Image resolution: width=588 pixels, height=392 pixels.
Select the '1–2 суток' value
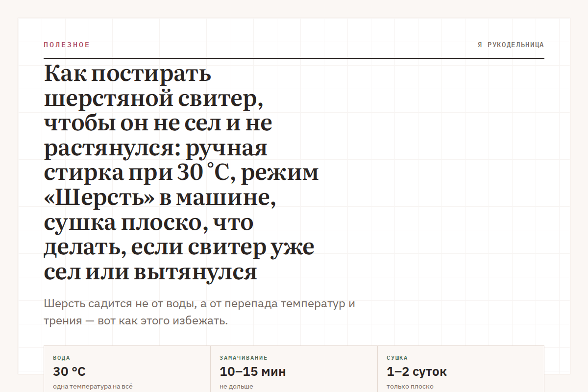click(x=416, y=371)
